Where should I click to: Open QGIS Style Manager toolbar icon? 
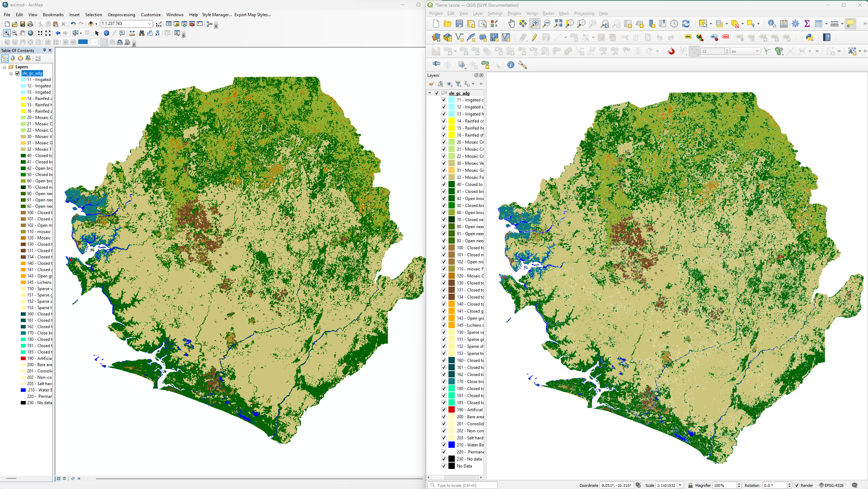tap(494, 24)
